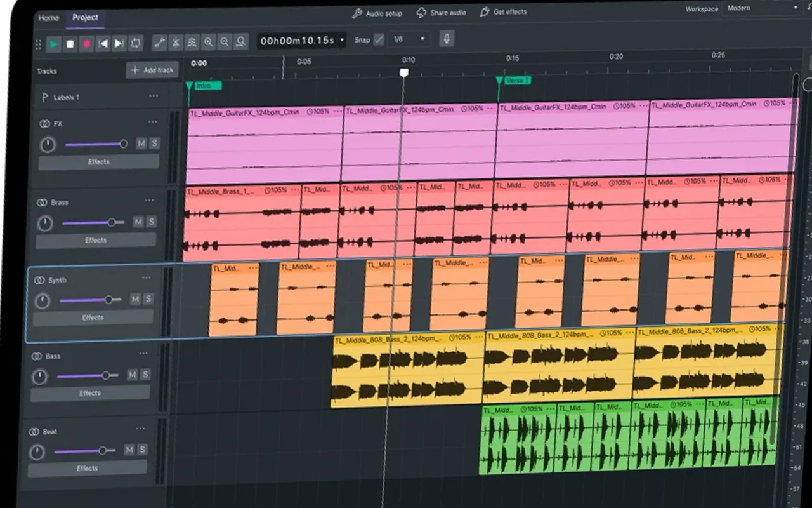Solo the Brass track
812x508 pixels.
pos(151,222)
